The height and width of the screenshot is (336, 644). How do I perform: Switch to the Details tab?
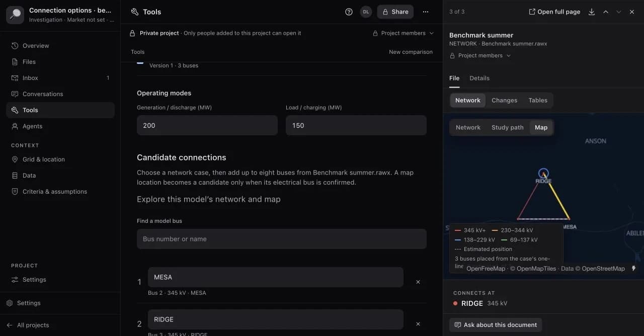479,78
